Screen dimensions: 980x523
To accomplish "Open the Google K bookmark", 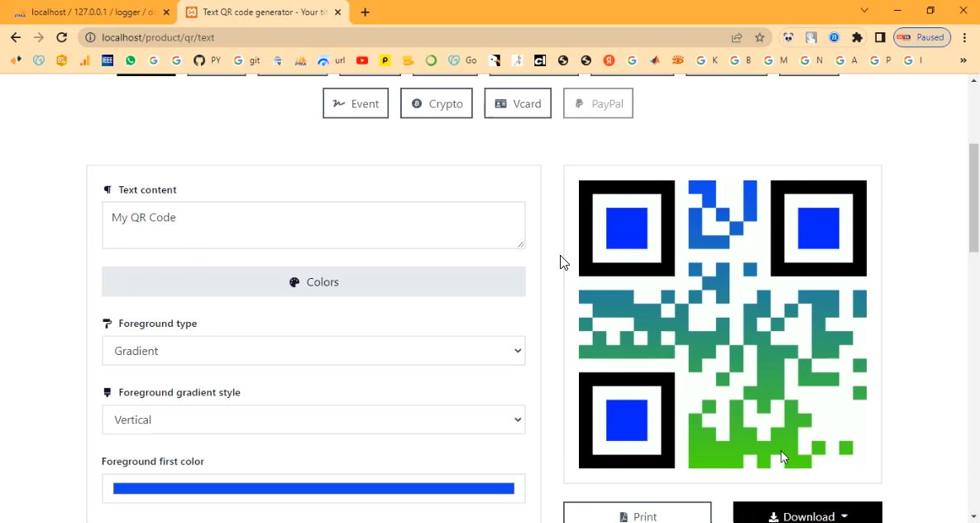I will [x=707, y=60].
